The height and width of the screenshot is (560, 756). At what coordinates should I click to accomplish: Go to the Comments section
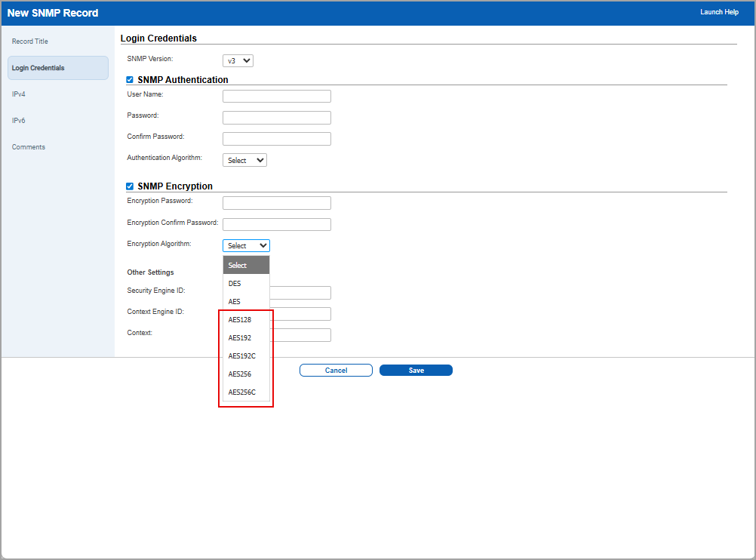tap(28, 146)
